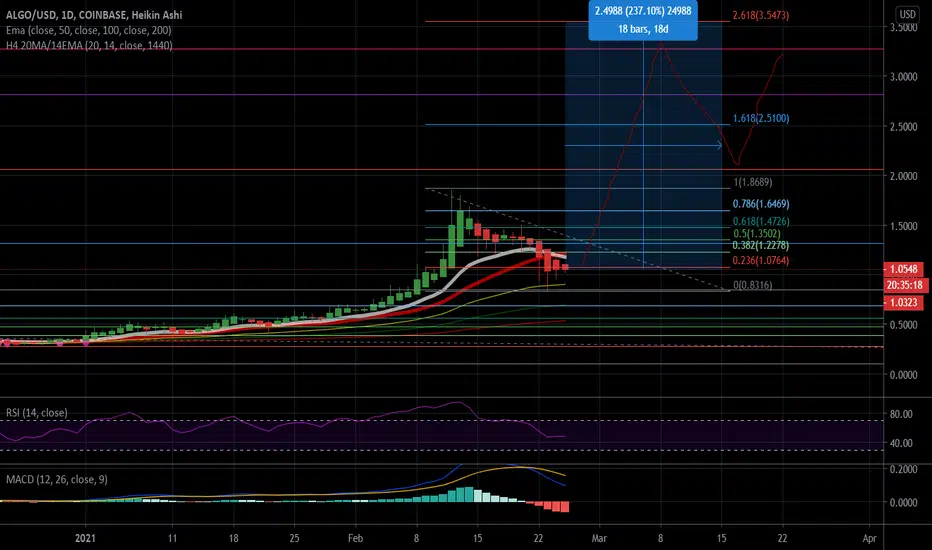Select the Ema (close, 50...) indicator legend

89,30
